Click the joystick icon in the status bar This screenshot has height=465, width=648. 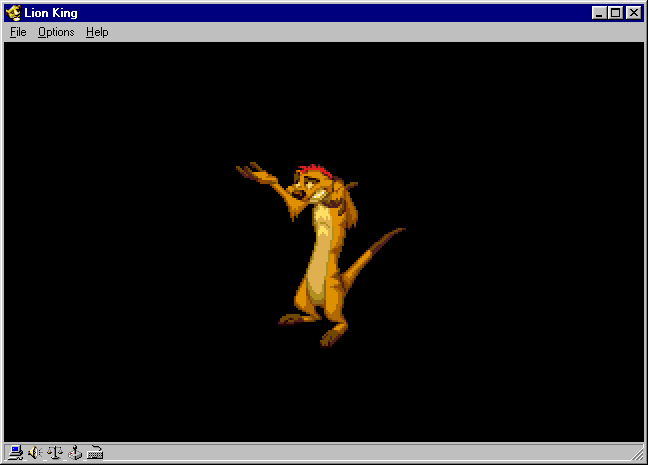pyautogui.click(x=75, y=453)
